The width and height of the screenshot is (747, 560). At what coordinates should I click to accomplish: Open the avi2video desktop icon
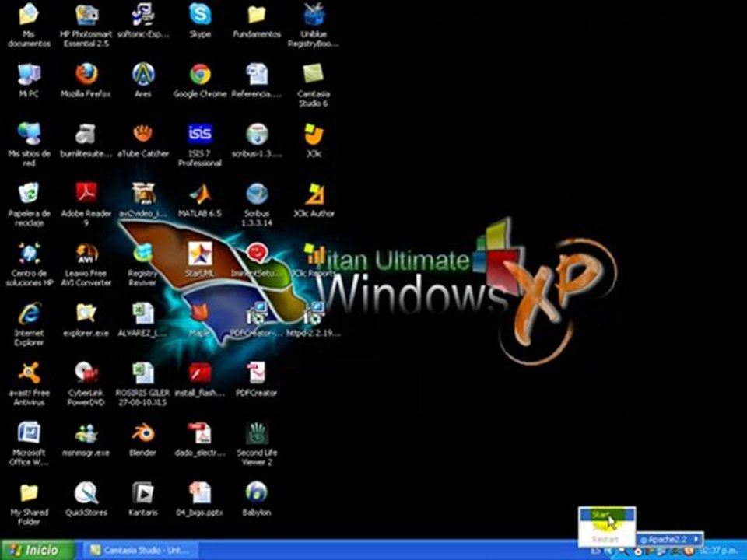(x=143, y=200)
